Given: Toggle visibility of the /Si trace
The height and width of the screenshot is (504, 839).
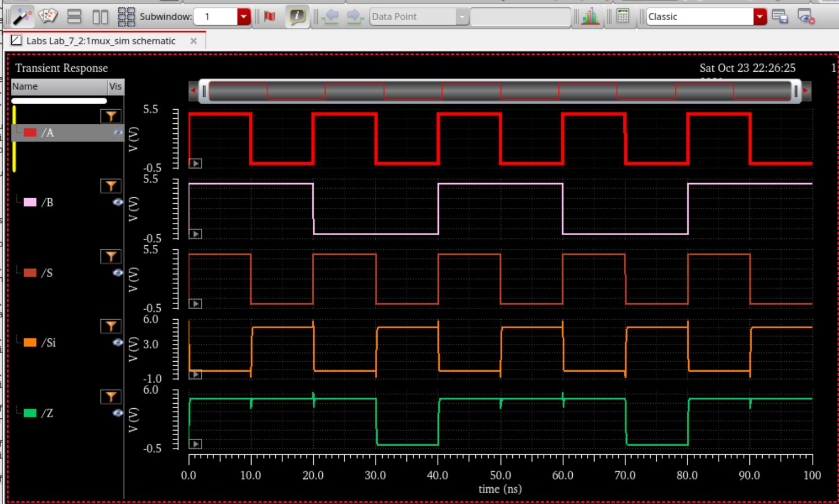Looking at the screenshot, I should tap(118, 343).
